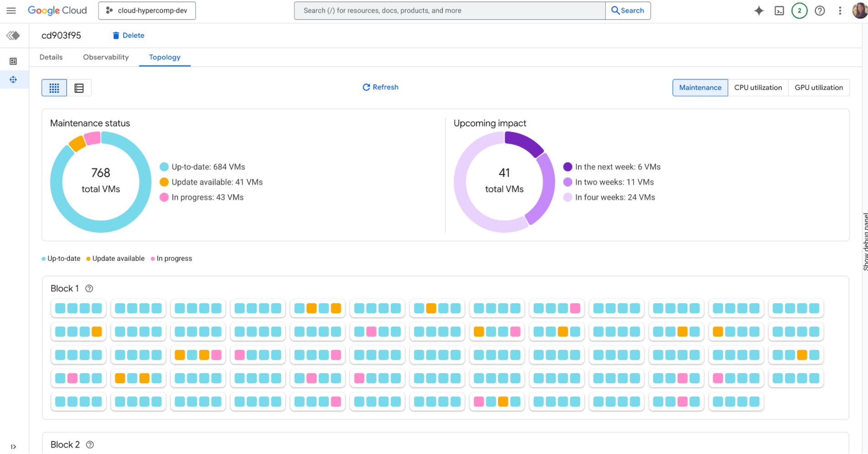Switch topology display to list view
The image size is (868, 454).
point(79,87)
